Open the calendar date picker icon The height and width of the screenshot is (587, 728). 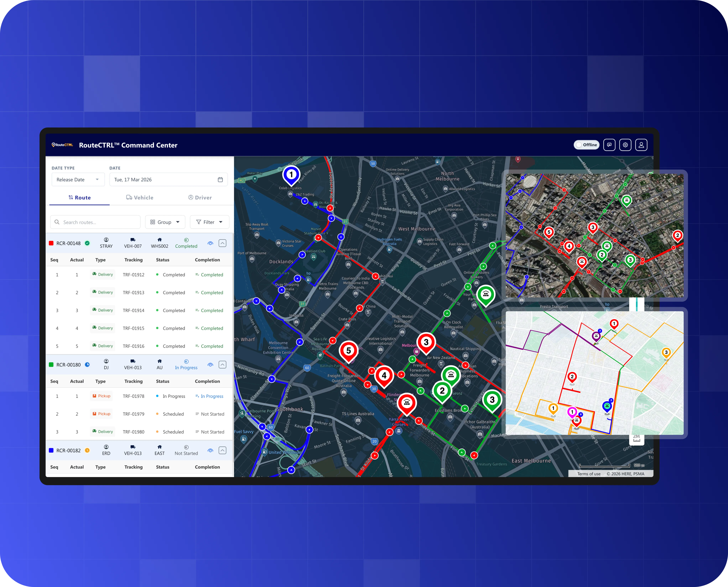[x=220, y=180]
